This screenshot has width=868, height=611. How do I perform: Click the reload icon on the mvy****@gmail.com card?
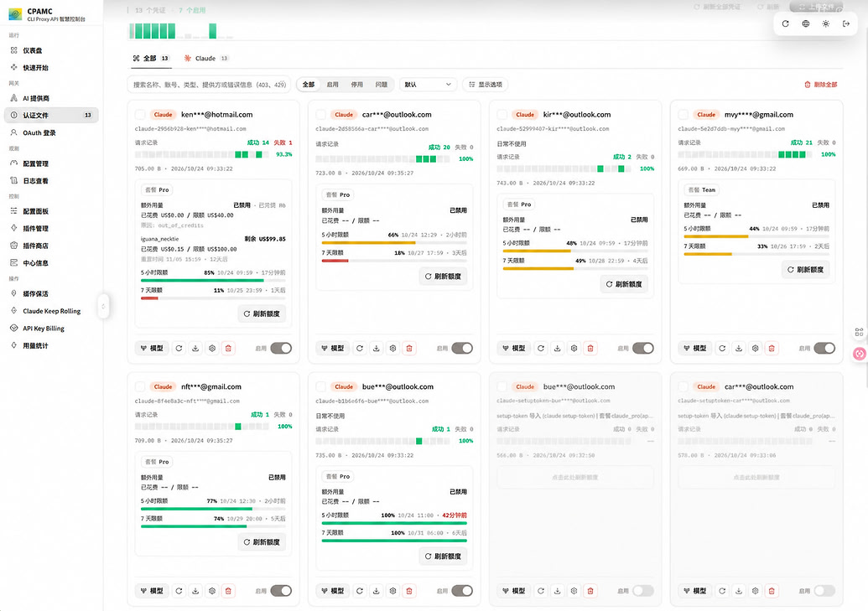coord(722,348)
